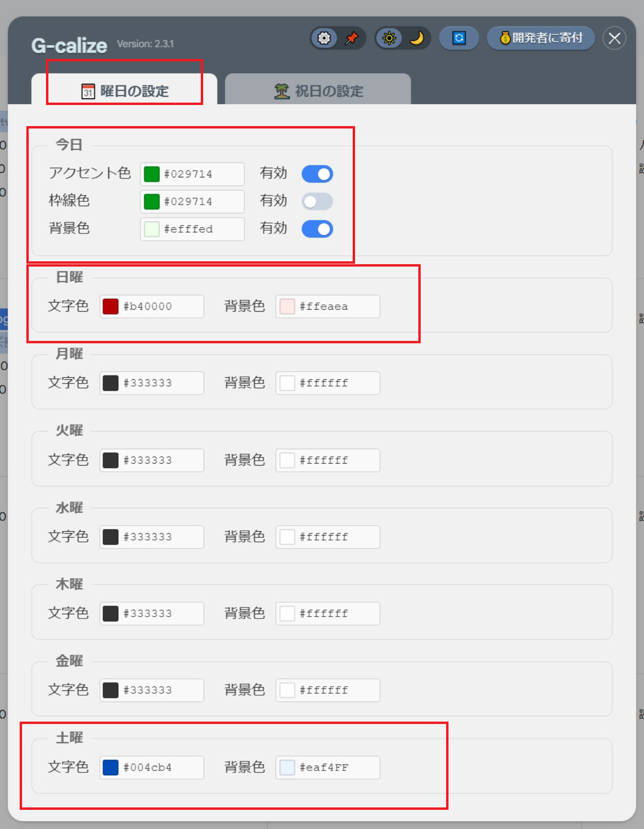644x829 pixels.
Task: Click the red pushpin icon
Action: [x=352, y=38]
